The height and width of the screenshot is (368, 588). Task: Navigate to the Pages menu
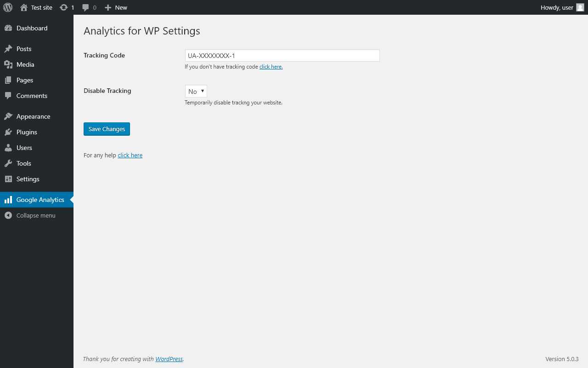coord(37,80)
